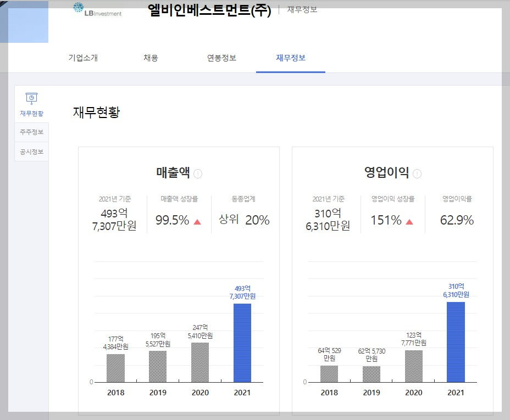Go to the 연봉정보 tab
Viewport: 510px width, 420px height.
[x=221, y=58]
